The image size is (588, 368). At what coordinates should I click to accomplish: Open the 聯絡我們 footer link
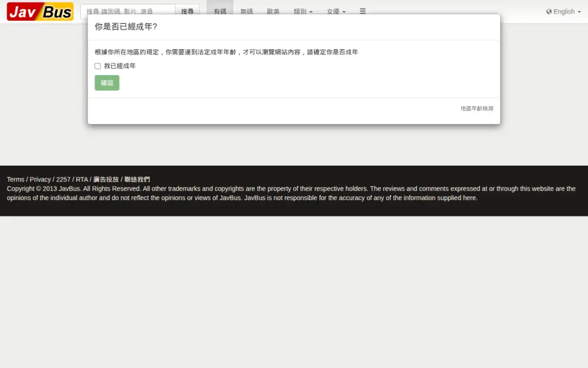(137, 180)
